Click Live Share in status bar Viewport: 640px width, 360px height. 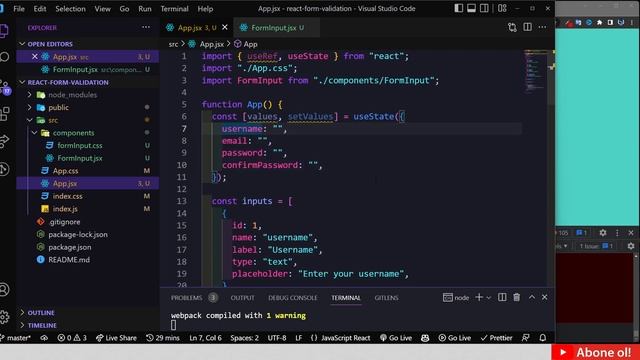coord(116,338)
